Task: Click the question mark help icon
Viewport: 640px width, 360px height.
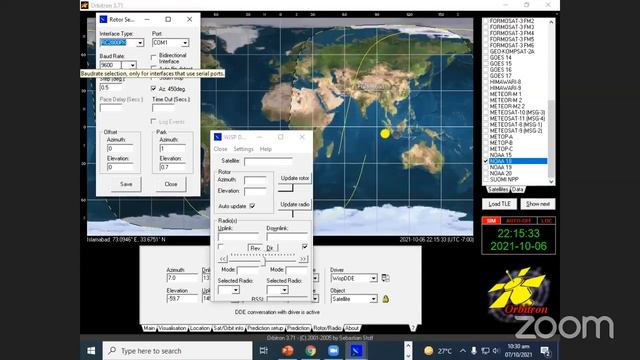Action: (x=413, y=327)
